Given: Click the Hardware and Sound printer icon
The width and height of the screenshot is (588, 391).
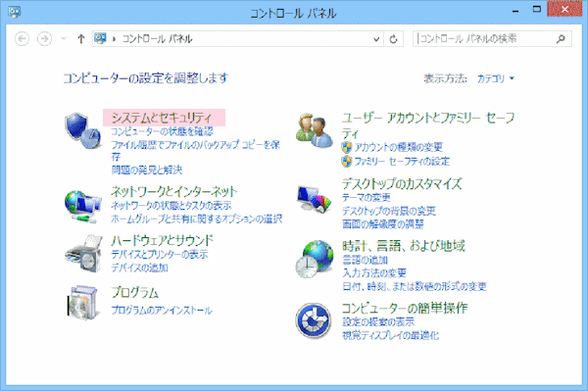Looking at the screenshot, I should point(84,254).
